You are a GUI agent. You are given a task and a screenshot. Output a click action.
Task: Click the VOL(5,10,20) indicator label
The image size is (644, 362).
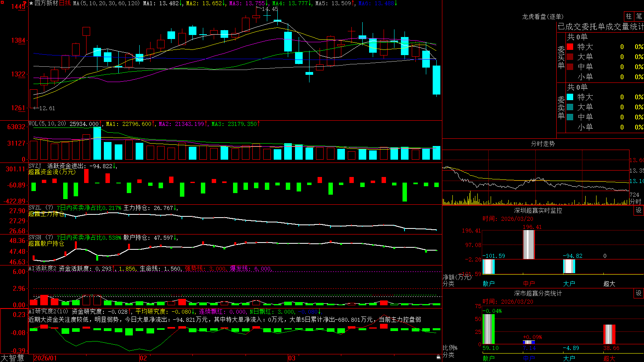[47, 124]
